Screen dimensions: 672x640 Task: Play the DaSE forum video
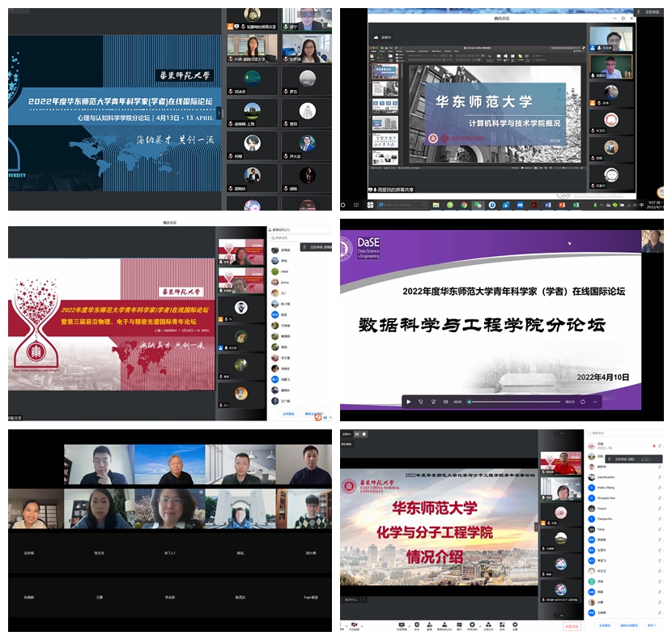coord(408,402)
